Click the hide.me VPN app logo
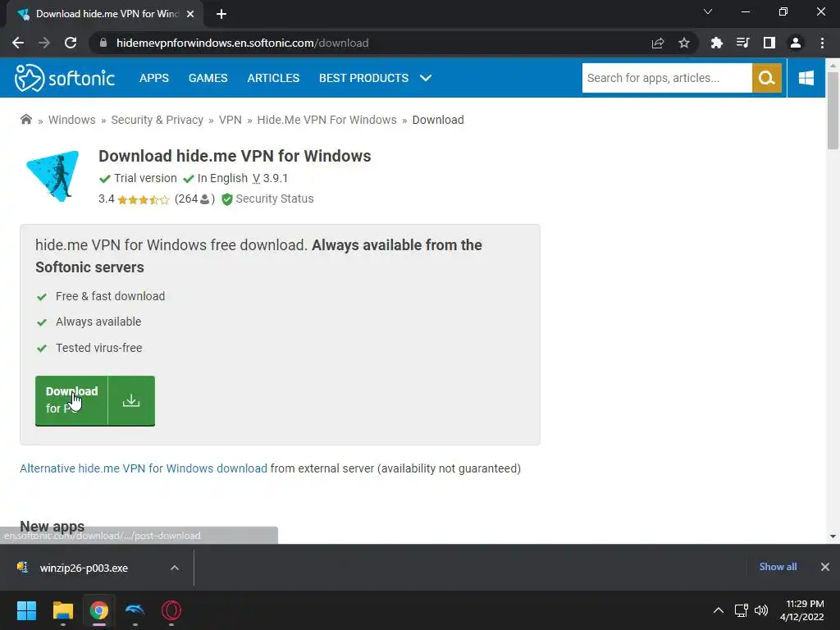The height and width of the screenshot is (630, 840). [52, 176]
